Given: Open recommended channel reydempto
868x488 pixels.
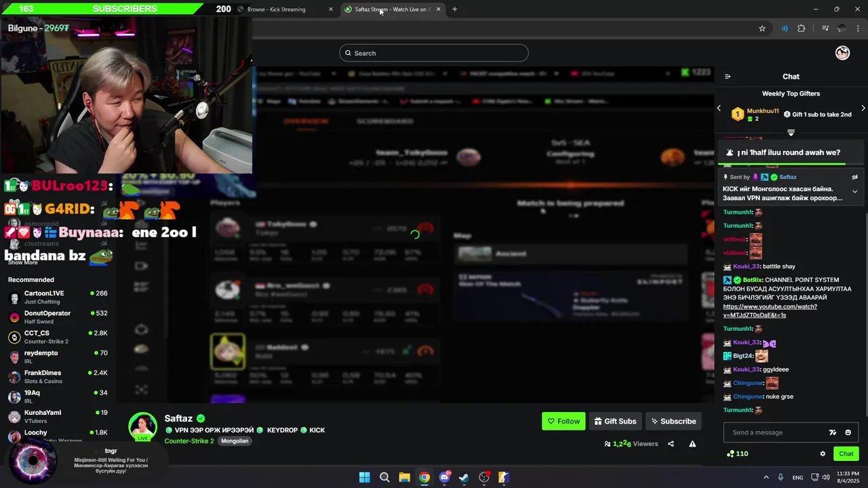Looking at the screenshot, I should point(58,357).
